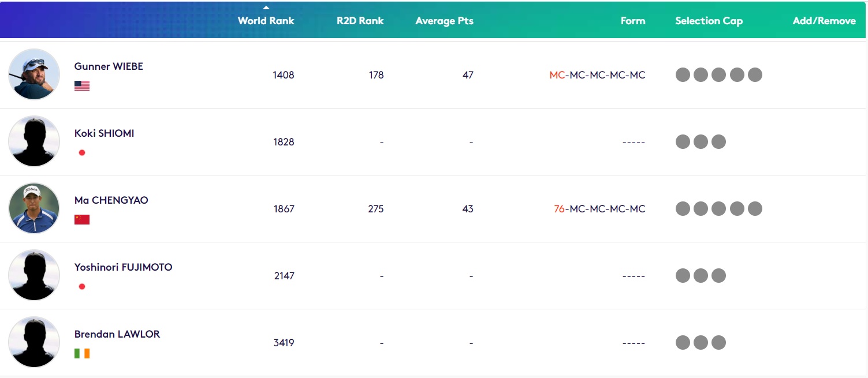Click the Japan flag under Koki Shiomi
868x378 pixels.
[82, 153]
